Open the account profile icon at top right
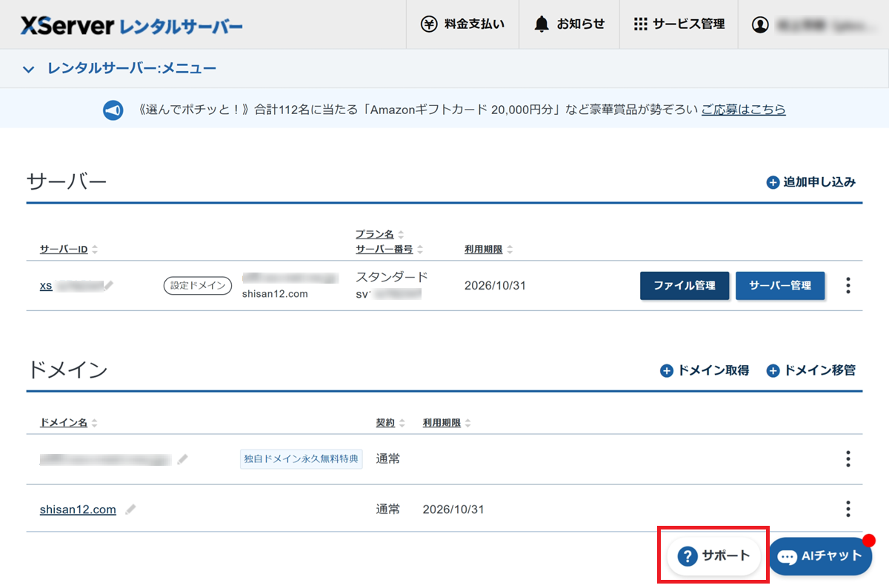 (x=760, y=23)
